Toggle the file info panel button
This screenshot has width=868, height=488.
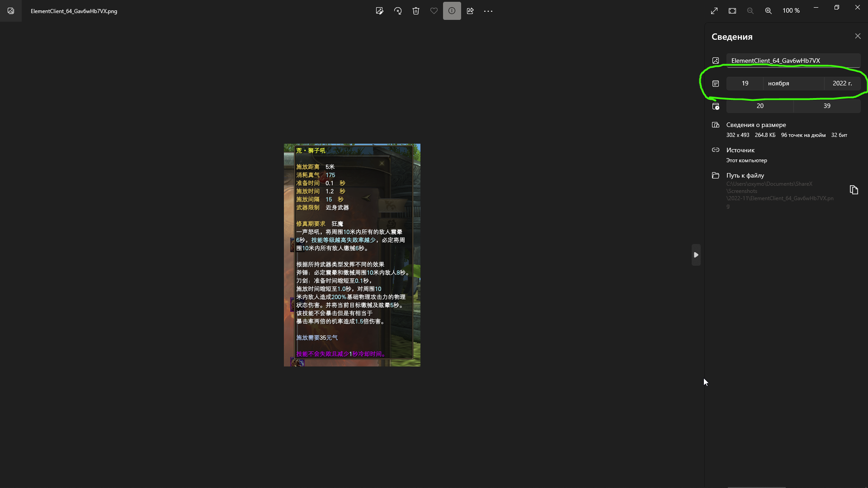tap(452, 11)
